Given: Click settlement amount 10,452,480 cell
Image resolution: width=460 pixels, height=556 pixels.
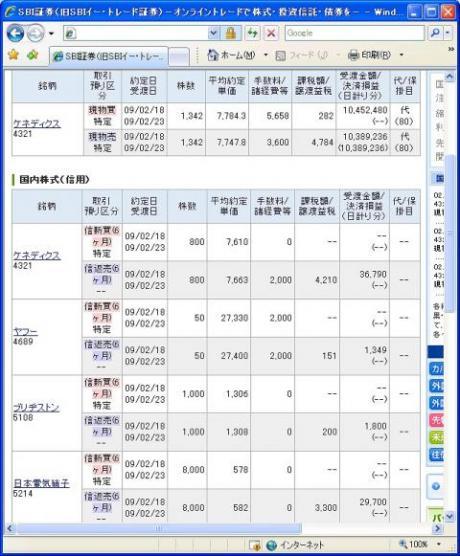Looking at the screenshot, I should pyautogui.click(x=365, y=110).
